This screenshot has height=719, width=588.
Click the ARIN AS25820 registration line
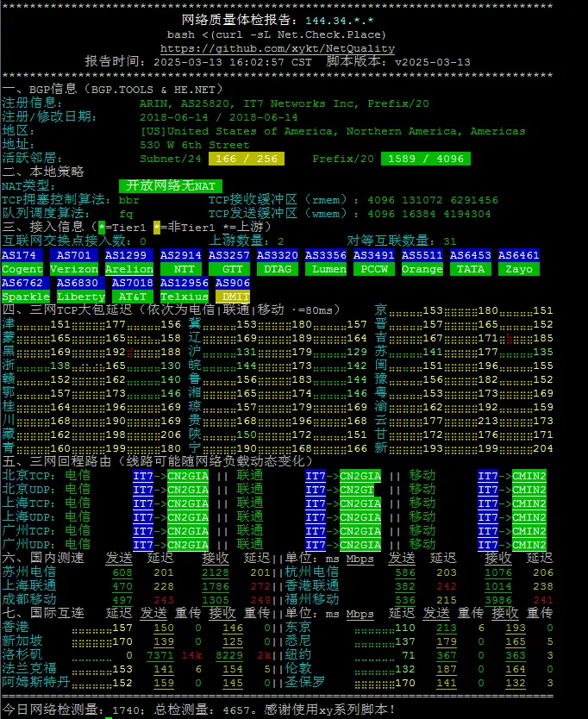(285, 103)
